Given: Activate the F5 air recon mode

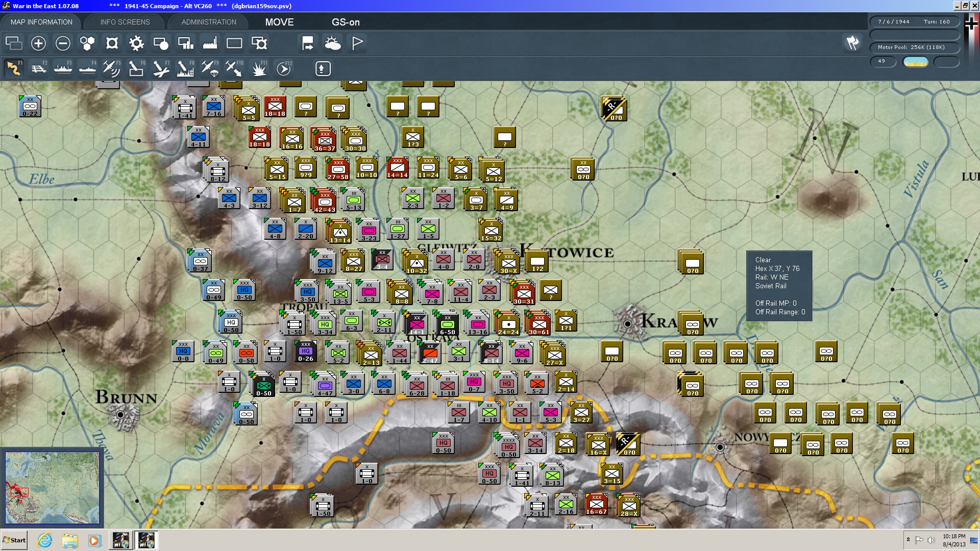Looking at the screenshot, I should [x=111, y=68].
